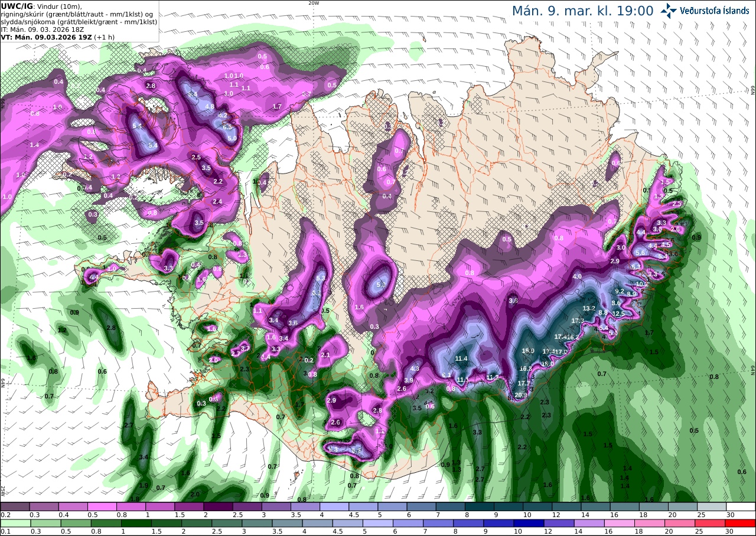Click the 9.2 precipitation value
The width and height of the screenshot is (756, 536).
620,291
